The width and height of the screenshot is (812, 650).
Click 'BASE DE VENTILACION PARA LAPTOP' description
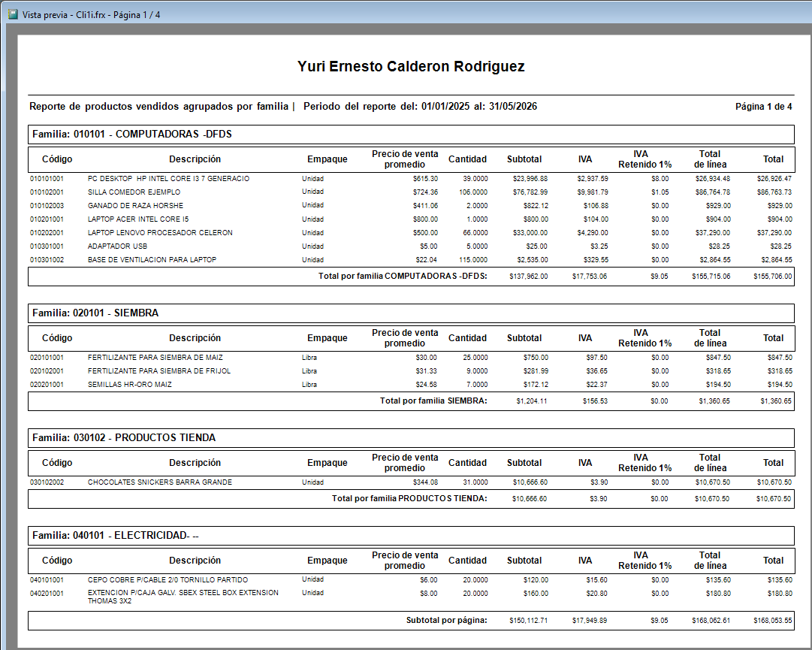tap(152, 259)
